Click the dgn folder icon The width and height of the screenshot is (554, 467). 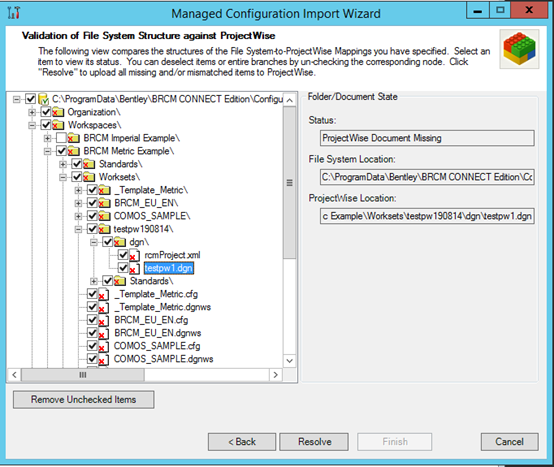click(x=120, y=242)
